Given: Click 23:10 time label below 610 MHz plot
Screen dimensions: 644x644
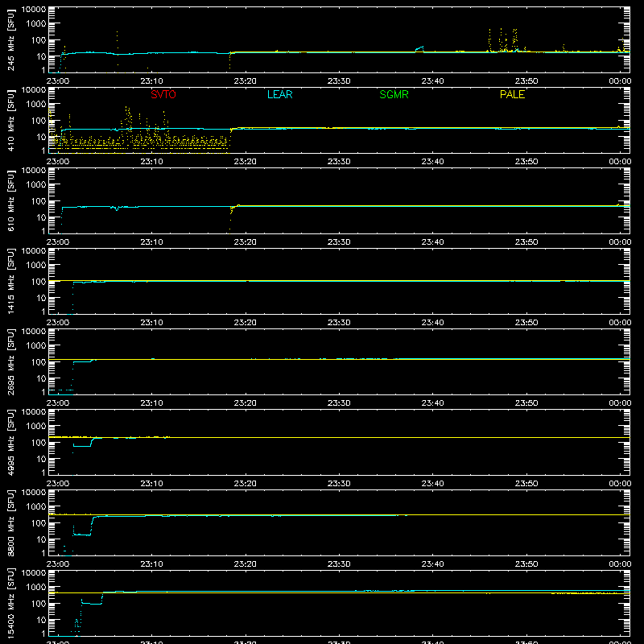Looking at the screenshot, I should tap(151, 242).
